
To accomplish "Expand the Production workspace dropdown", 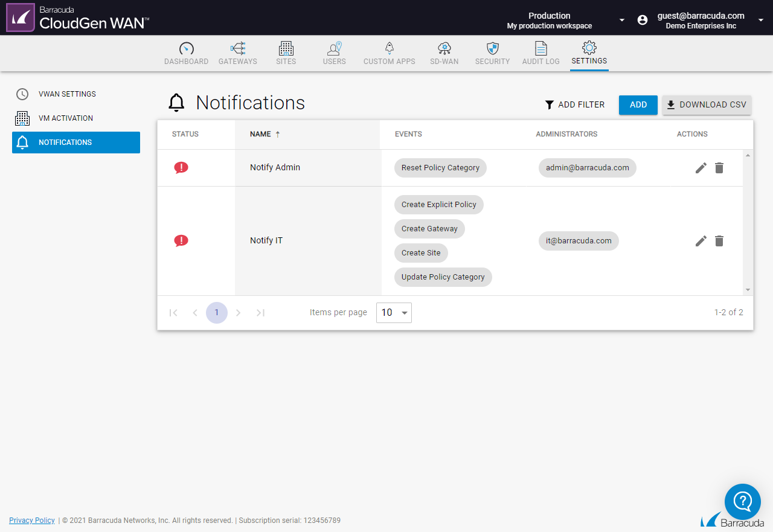I will click(x=622, y=21).
